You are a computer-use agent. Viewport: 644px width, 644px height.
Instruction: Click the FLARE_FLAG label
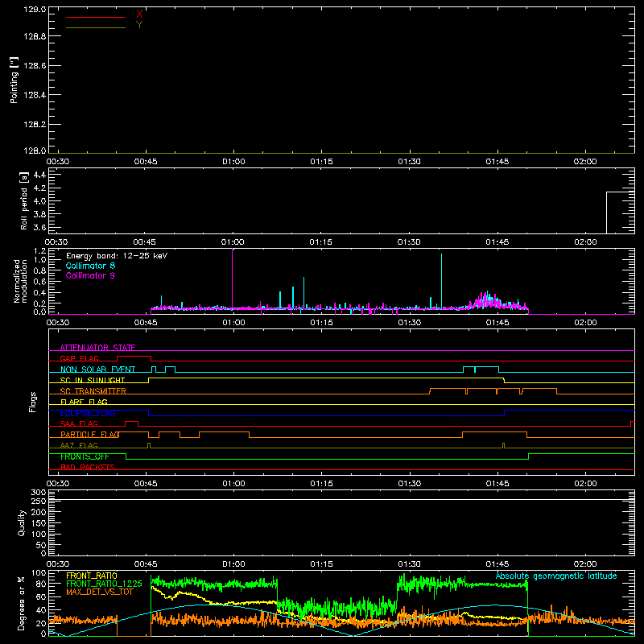(x=84, y=402)
